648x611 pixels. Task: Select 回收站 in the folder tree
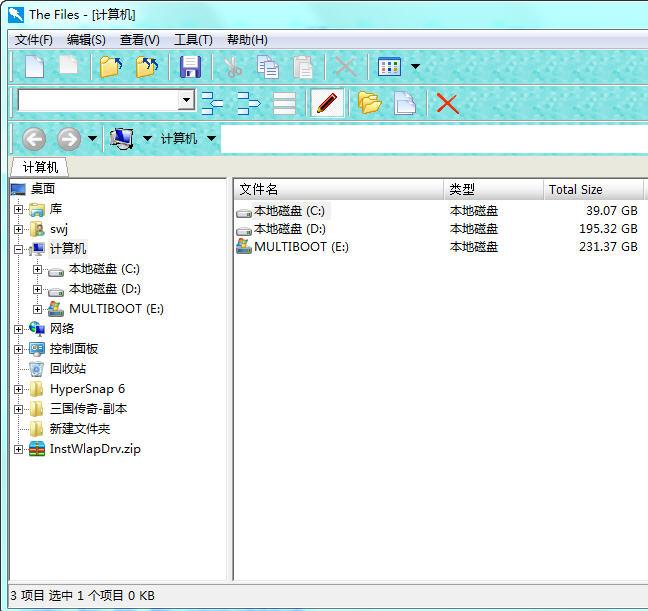[67, 369]
